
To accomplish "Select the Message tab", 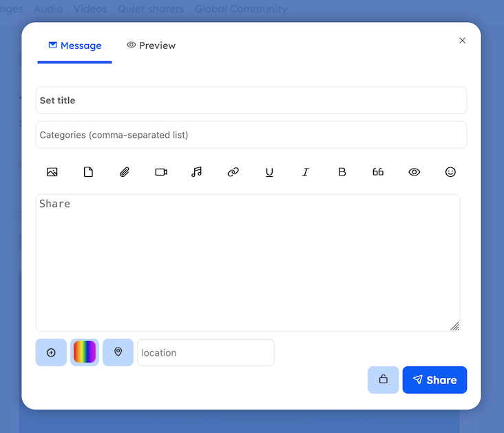I will [x=74, y=45].
